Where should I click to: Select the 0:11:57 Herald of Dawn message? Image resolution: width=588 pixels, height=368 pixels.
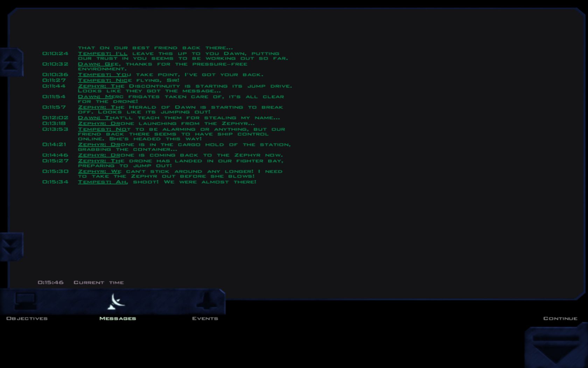click(163, 109)
